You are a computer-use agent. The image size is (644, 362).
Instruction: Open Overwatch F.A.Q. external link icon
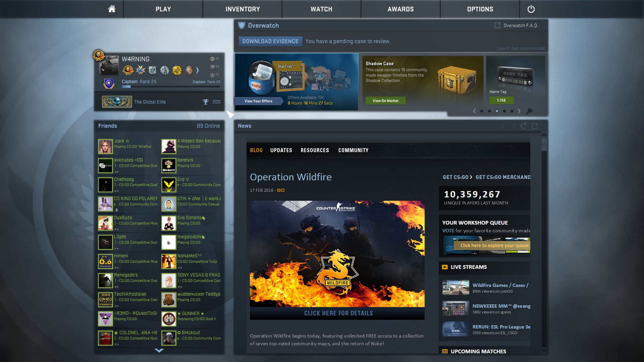497,25
